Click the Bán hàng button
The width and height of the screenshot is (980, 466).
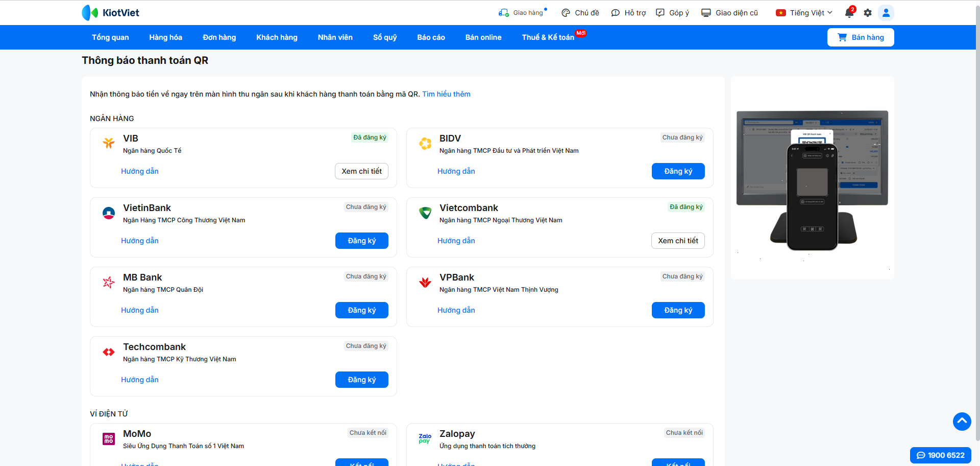[x=861, y=37]
